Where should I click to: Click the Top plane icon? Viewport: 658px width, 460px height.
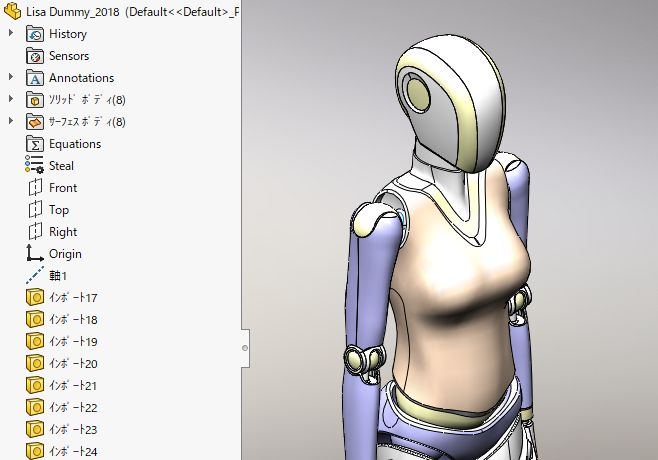(35, 209)
